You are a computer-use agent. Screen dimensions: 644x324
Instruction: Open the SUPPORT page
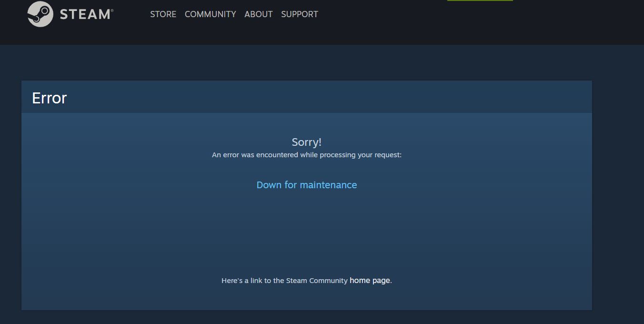pyautogui.click(x=299, y=14)
